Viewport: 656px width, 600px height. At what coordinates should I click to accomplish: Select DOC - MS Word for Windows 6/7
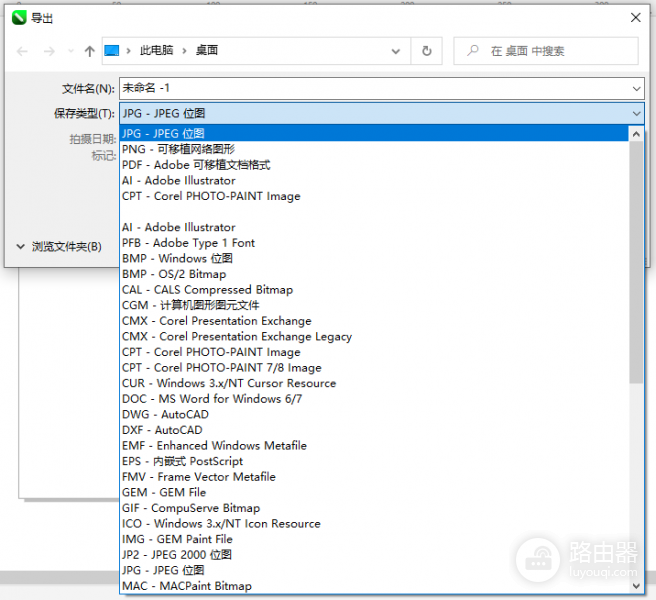coord(374,399)
